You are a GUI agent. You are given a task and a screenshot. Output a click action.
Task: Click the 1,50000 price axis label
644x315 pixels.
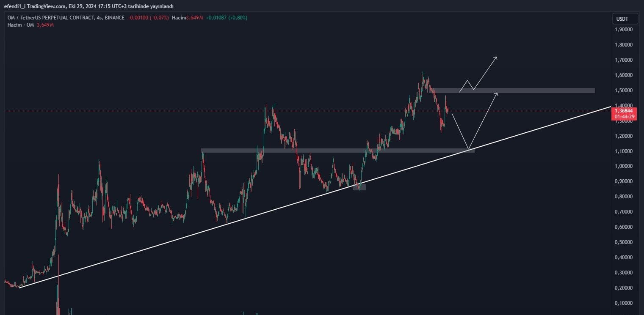624,90
